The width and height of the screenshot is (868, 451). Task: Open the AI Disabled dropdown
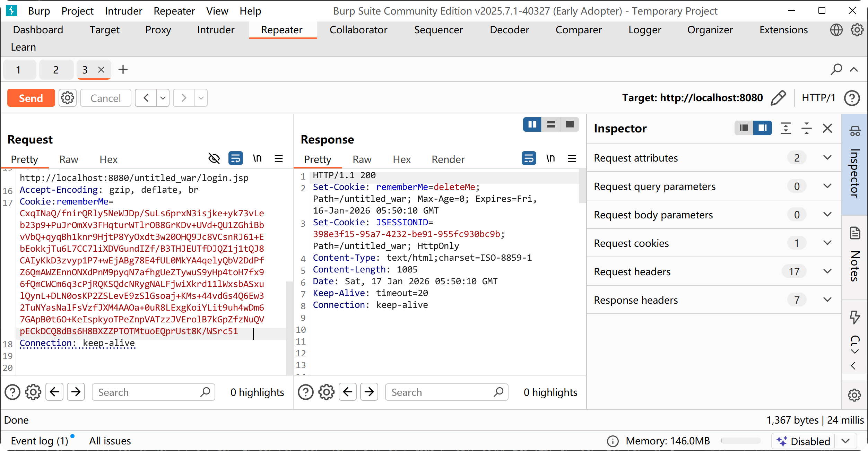(846, 441)
